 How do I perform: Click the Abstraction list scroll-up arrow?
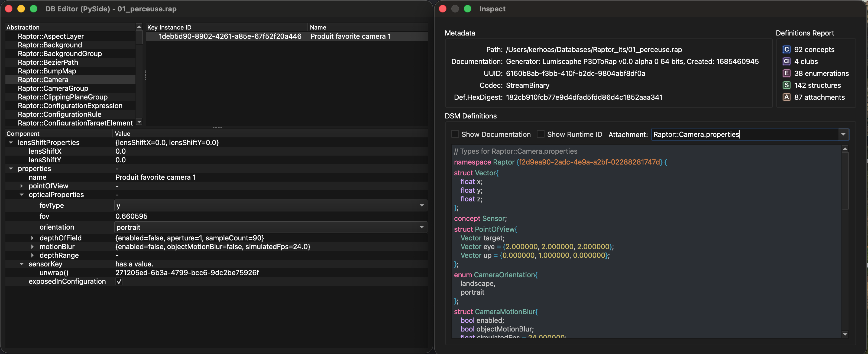pos(139,27)
